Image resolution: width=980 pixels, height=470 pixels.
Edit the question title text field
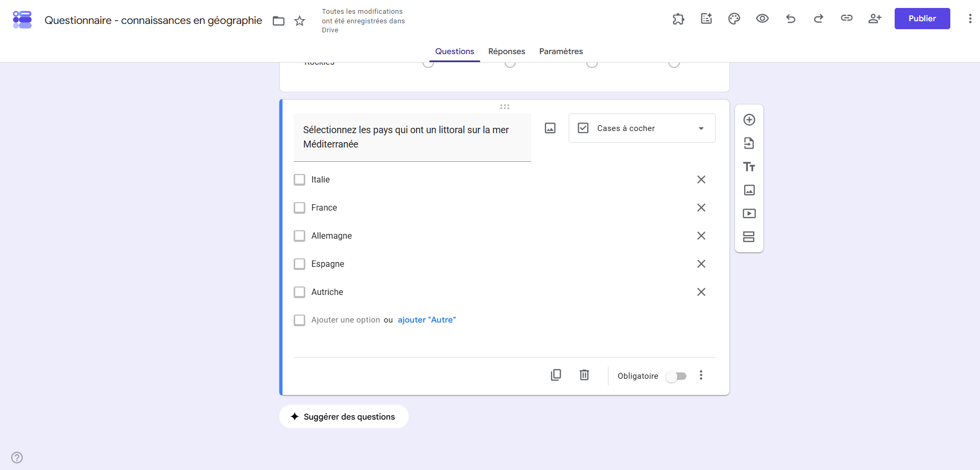412,137
